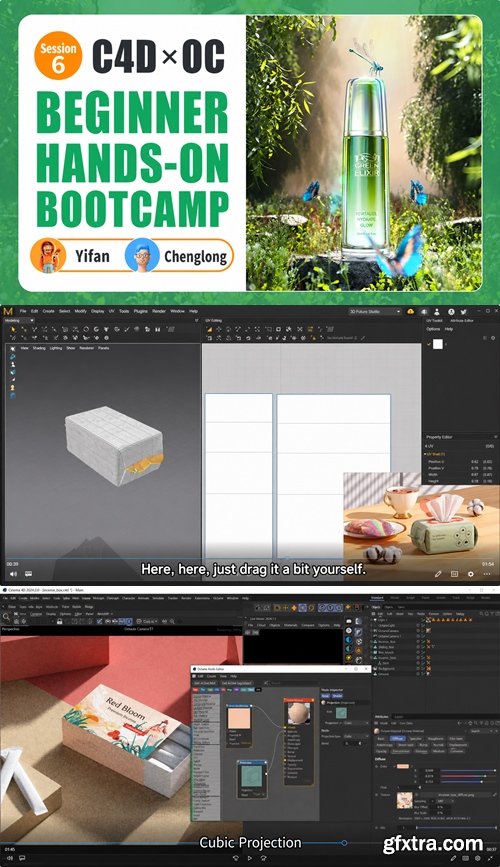
Task: Open the Cameras menu in C4D viewport
Action: (36, 614)
